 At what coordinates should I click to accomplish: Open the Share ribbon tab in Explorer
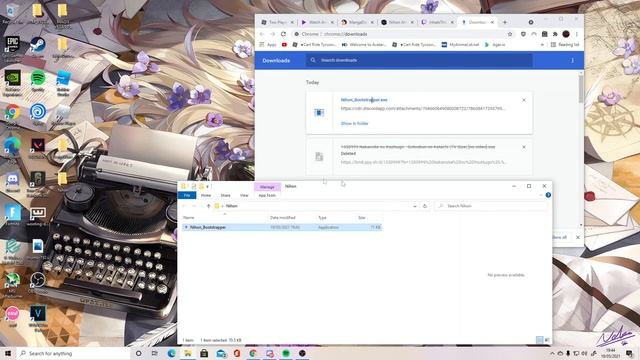225,196
